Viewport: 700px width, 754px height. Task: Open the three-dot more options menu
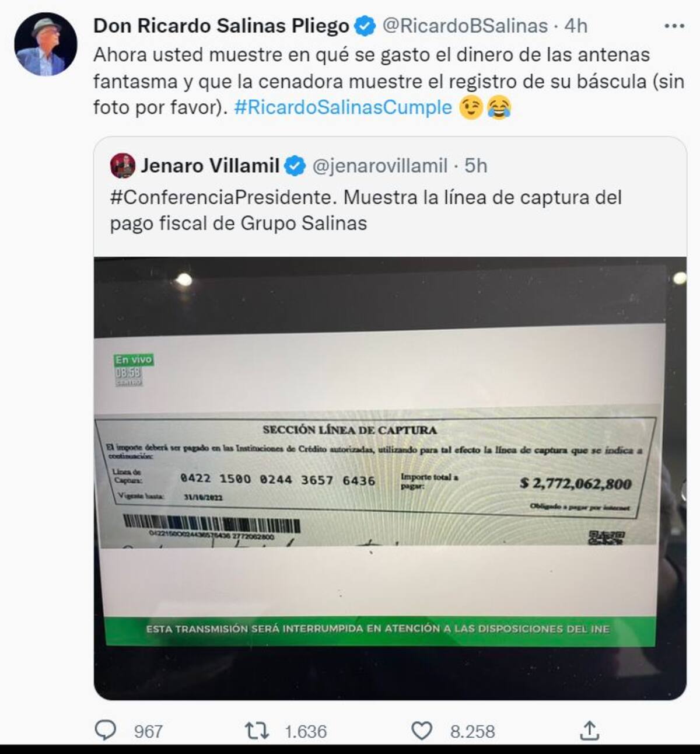click(674, 26)
